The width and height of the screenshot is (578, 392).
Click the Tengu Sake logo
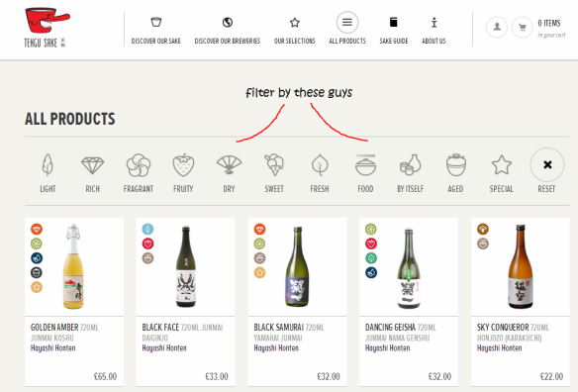pyautogui.click(x=47, y=28)
